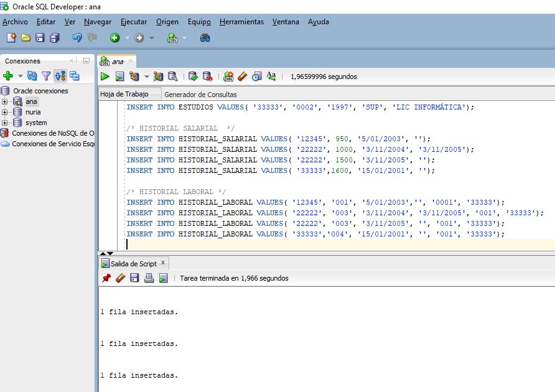This screenshot has height=392, width=555.
Task: Open the Herramientas menu
Action: (241, 22)
